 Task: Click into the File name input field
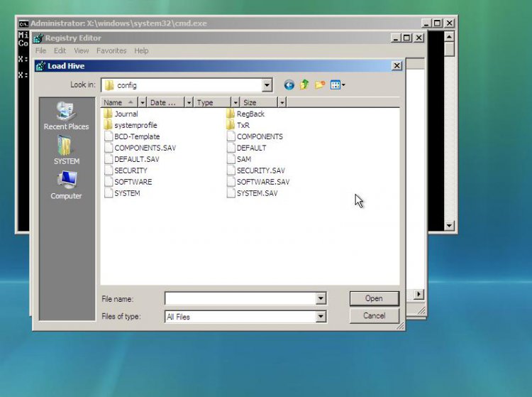tap(240, 299)
